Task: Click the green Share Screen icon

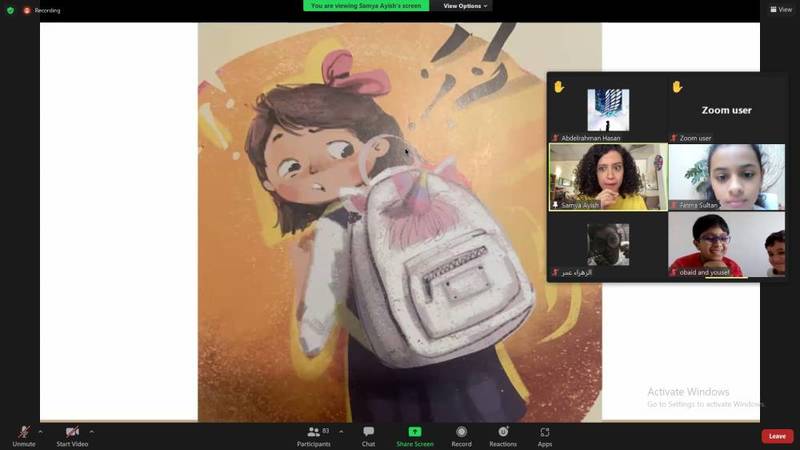Action: click(414, 432)
